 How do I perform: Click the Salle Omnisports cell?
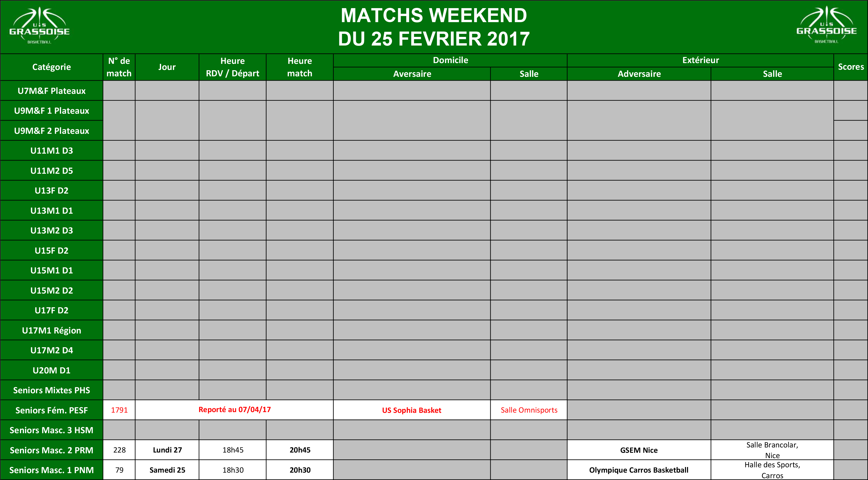tap(529, 410)
